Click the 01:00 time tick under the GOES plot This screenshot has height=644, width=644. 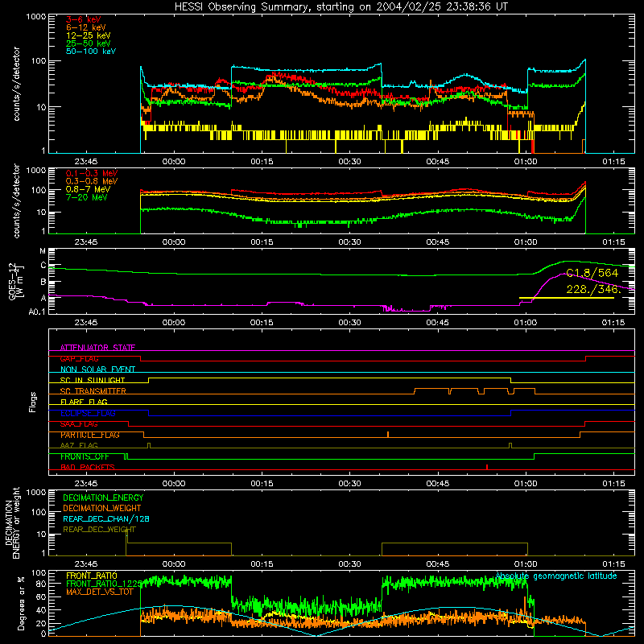click(x=526, y=323)
